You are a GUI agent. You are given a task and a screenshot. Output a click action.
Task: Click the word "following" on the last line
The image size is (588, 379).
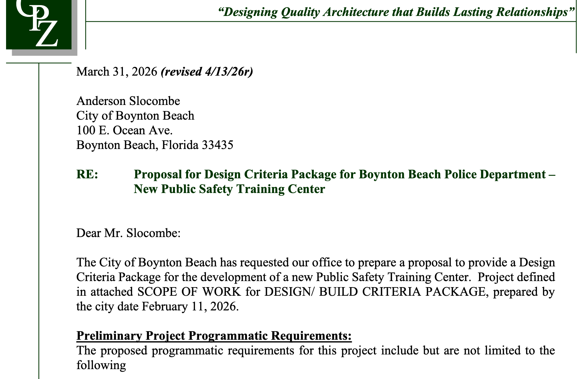point(102,365)
